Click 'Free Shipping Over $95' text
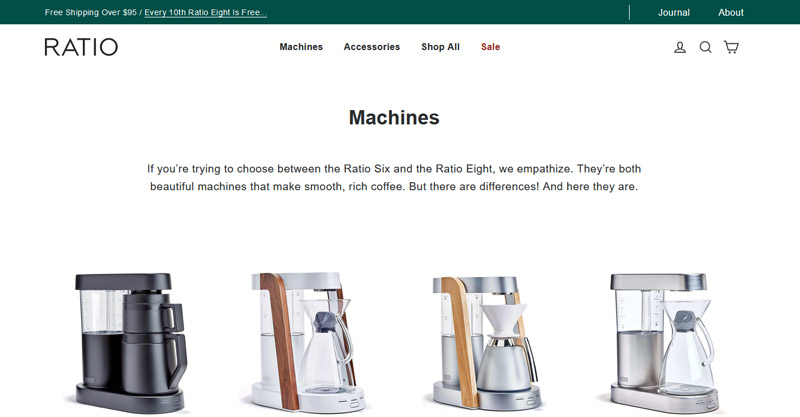 point(91,13)
